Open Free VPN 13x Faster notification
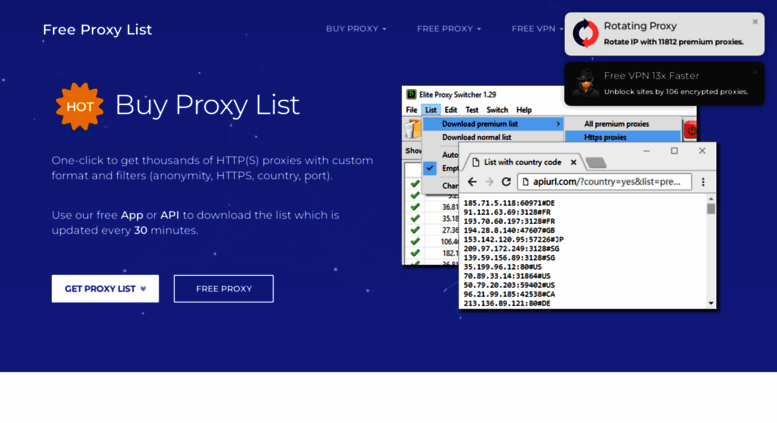Image resolution: width=777 pixels, height=423 pixels. click(651, 76)
